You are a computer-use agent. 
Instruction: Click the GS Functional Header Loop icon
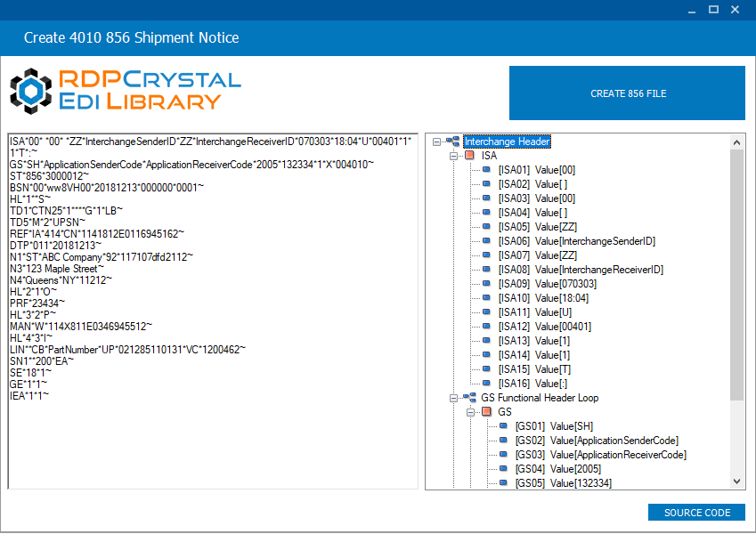point(469,398)
